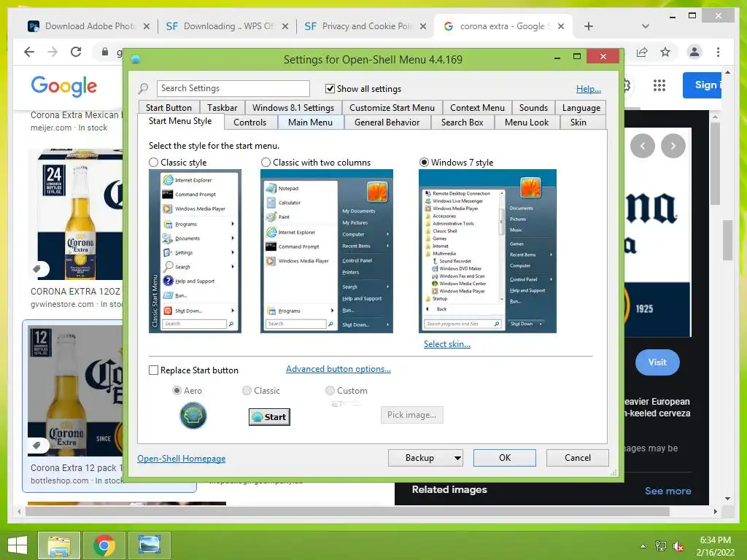This screenshot has width=747, height=560.
Task: Click the Windows Start button
Action: [x=18, y=545]
